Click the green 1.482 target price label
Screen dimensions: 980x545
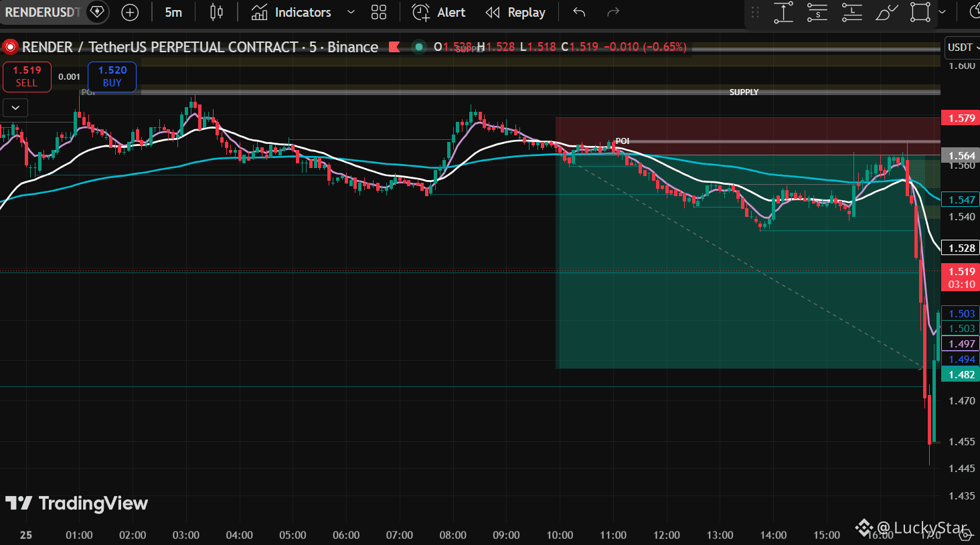(x=961, y=374)
